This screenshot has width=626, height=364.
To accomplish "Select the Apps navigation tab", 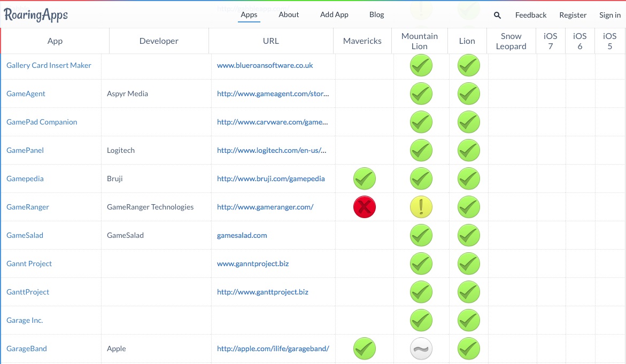I will (249, 15).
